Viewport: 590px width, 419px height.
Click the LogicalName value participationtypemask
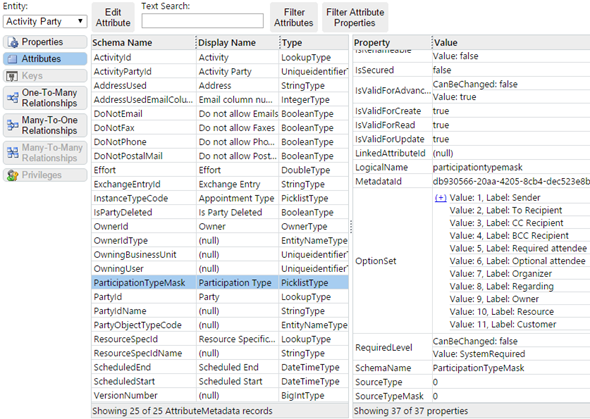[x=477, y=167]
